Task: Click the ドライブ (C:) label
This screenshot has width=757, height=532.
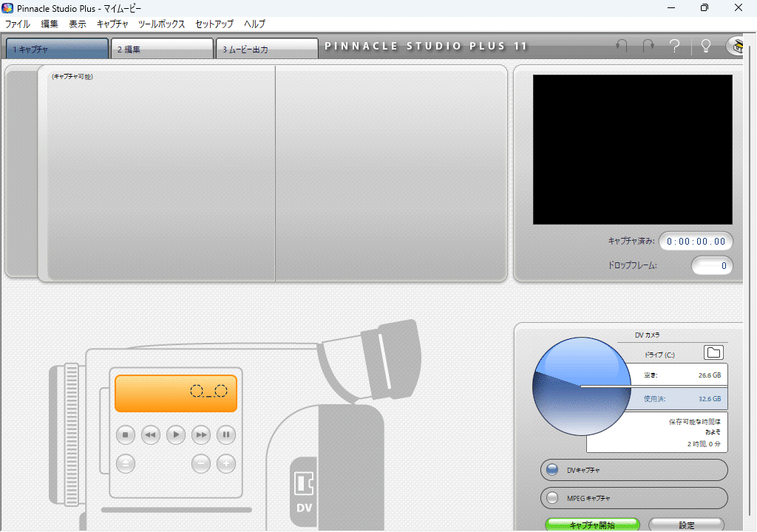Action: tap(659, 355)
